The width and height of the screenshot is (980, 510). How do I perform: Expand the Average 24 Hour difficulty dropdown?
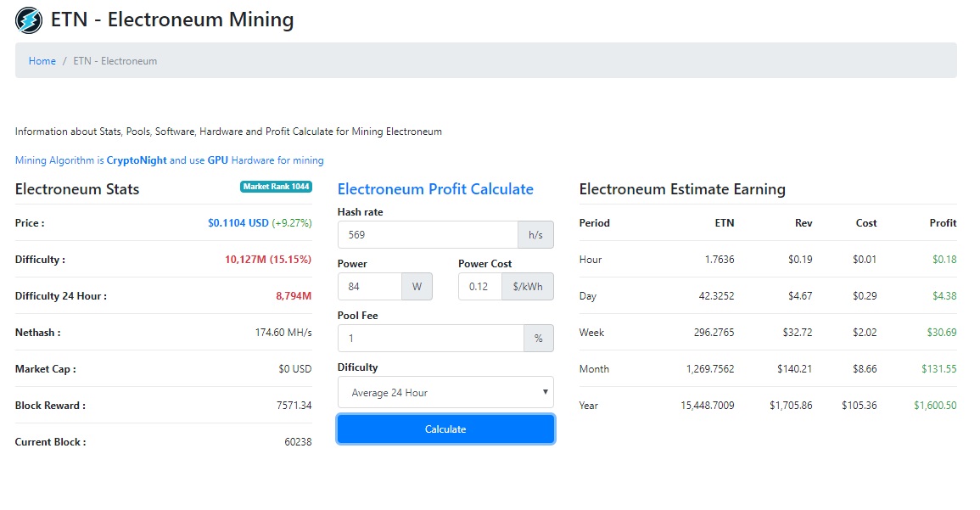[x=445, y=393]
